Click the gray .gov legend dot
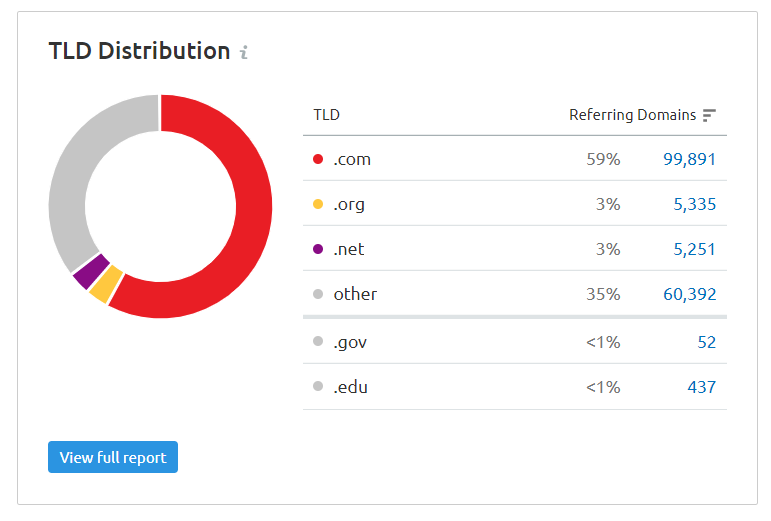Image resolution: width=771 pixels, height=521 pixels. (x=318, y=342)
